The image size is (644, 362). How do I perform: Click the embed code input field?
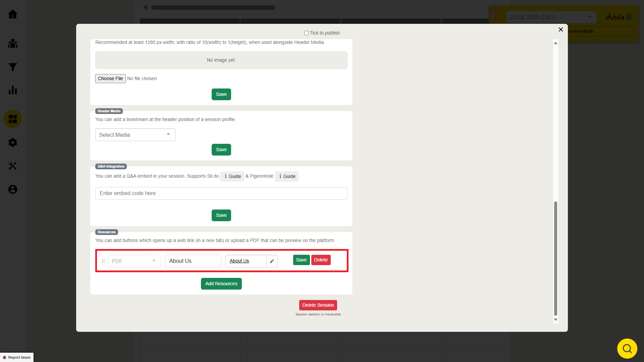click(221, 193)
